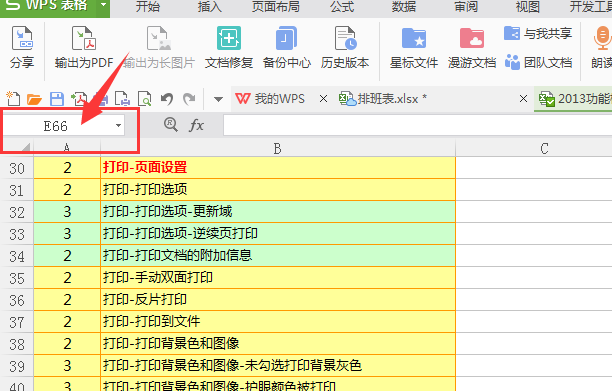612x391 pixels.
Task: Click the Name Box showing E66
Action: (55, 126)
